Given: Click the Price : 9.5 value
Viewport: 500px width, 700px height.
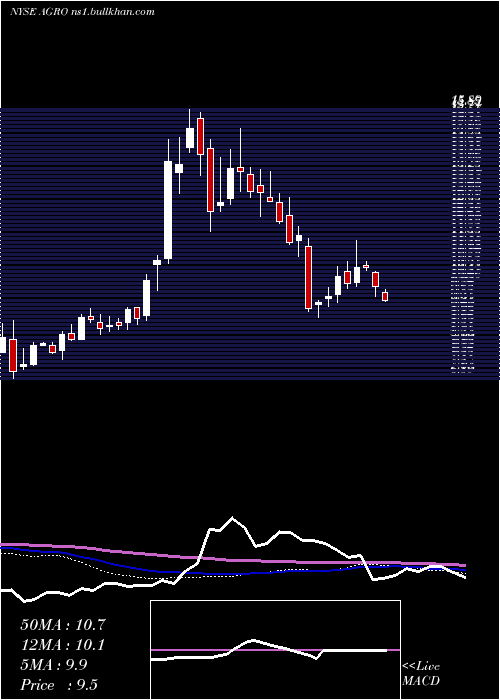Looking at the screenshot, I should (x=59, y=685).
